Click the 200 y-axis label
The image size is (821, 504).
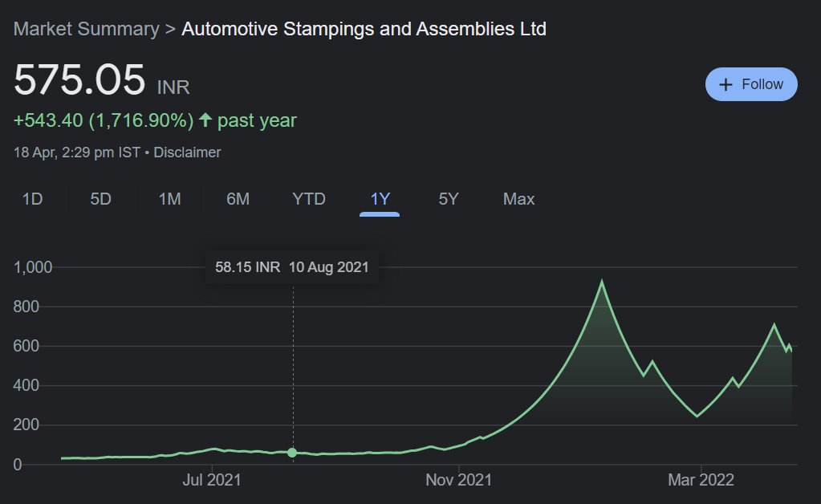(x=26, y=425)
